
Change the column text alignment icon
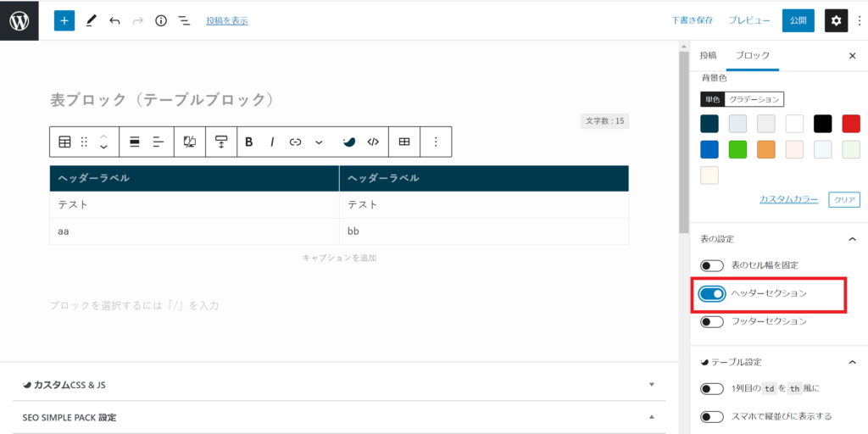point(159,142)
